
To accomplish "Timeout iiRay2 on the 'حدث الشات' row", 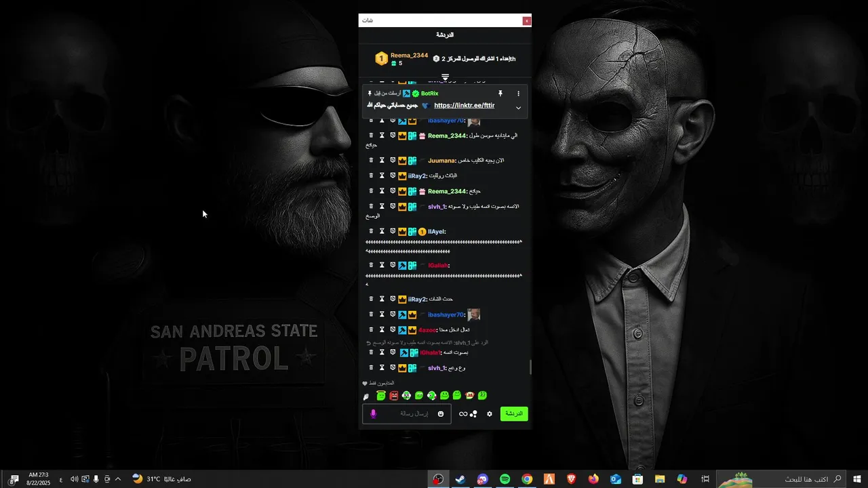I will click(382, 299).
